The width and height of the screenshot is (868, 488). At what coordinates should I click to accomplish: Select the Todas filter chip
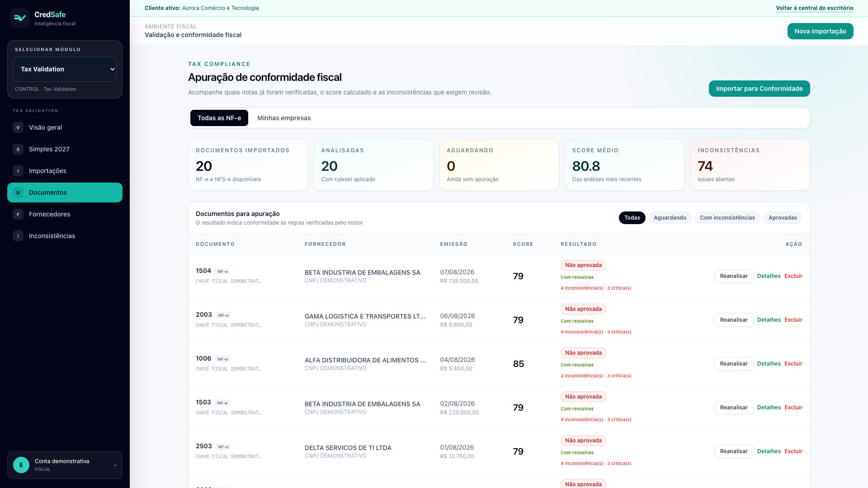[x=632, y=218]
